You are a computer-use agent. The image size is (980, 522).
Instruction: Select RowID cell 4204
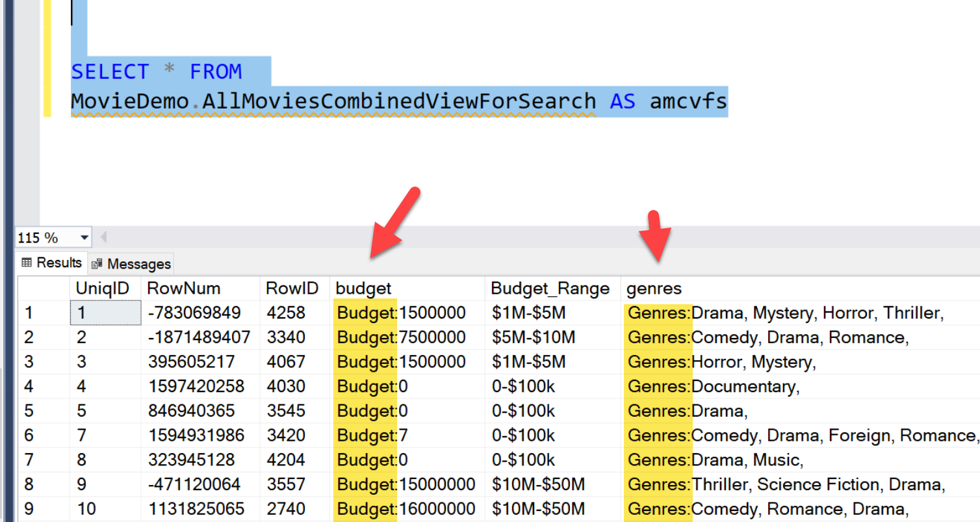[294, 460]
